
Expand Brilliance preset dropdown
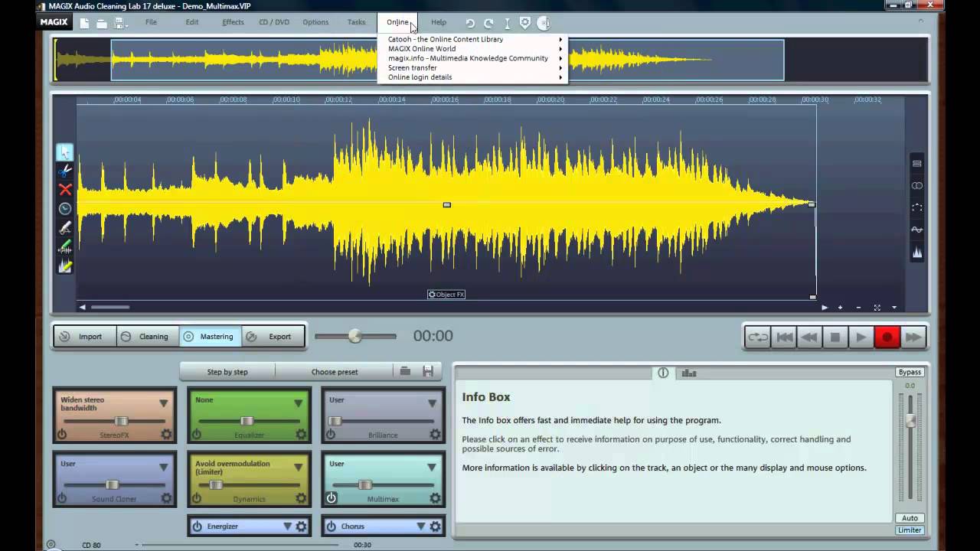pyautogui.click(x=432, y=403)
